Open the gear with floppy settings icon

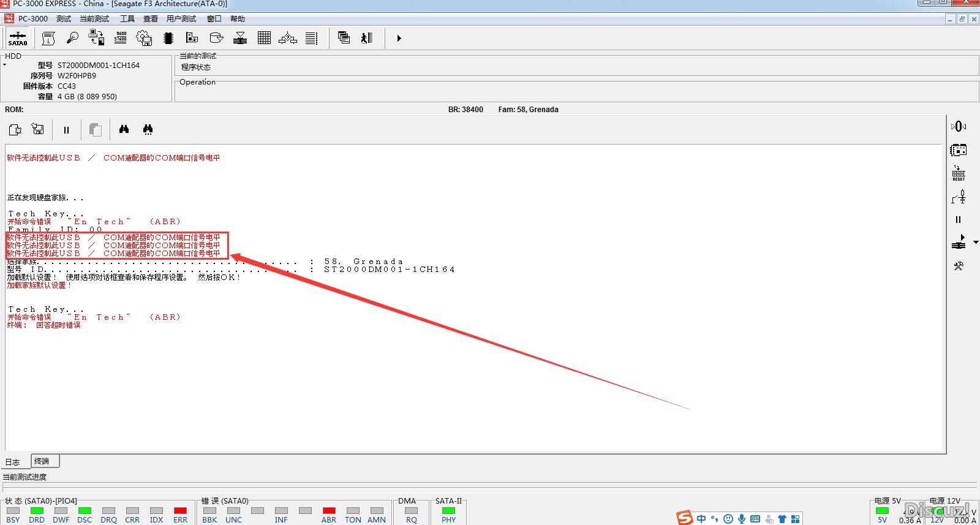tap(144, 39)
